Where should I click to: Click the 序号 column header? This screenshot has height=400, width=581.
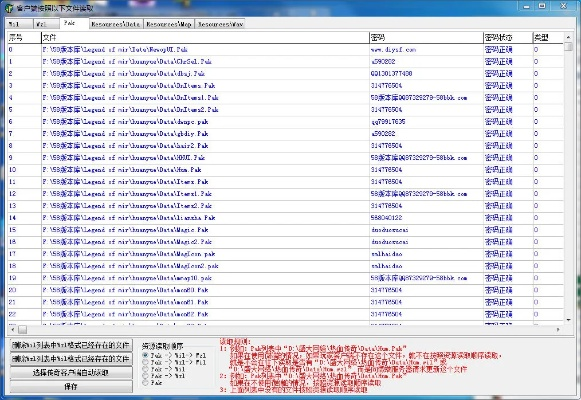point(24,37)
